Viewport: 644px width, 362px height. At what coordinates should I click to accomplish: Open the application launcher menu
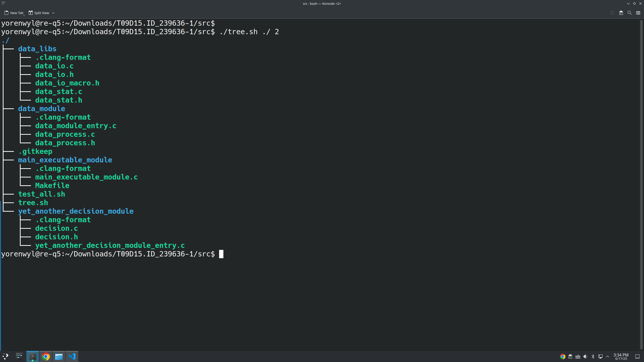pyautogui.click(x=6, y=356)
